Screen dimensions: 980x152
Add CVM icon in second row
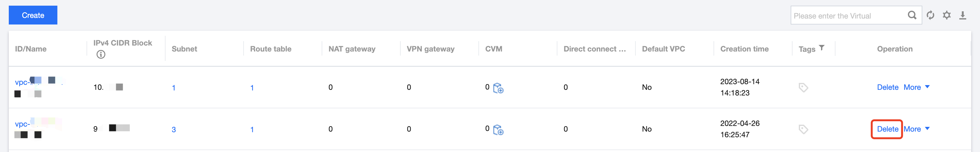coord(498,130)
